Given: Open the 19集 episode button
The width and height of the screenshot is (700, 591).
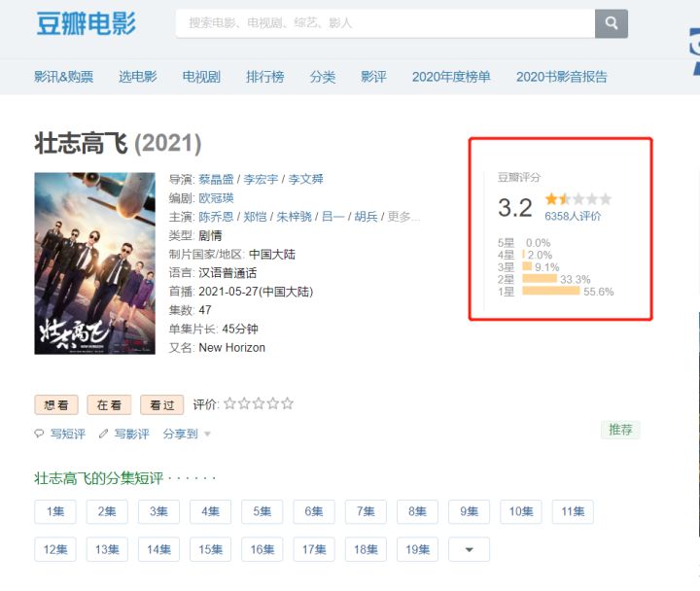Looking at the screenshot, I should tap(418, 549).
